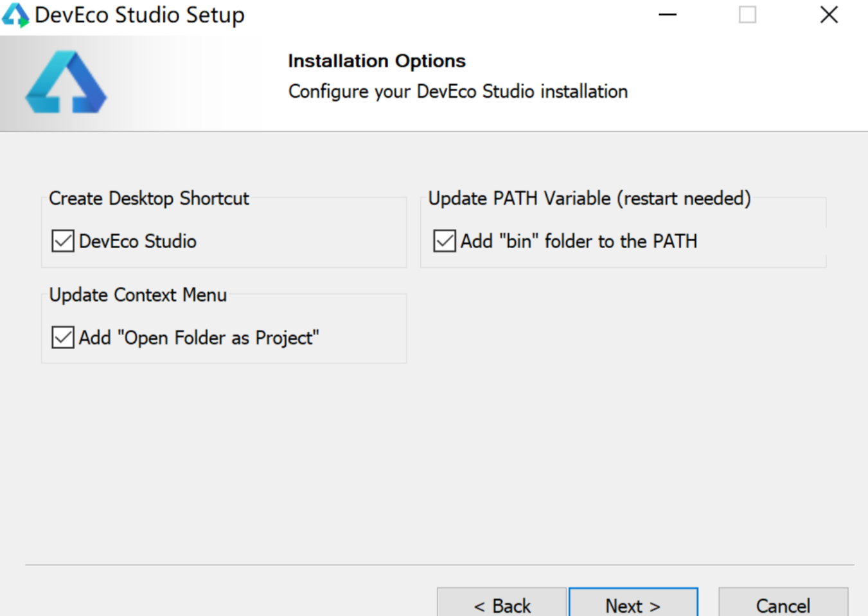Click the "Update PATH Variable" group label
The width and height of the screenshot is (868, 616).
pyautogui.click(x=589, y=198)
